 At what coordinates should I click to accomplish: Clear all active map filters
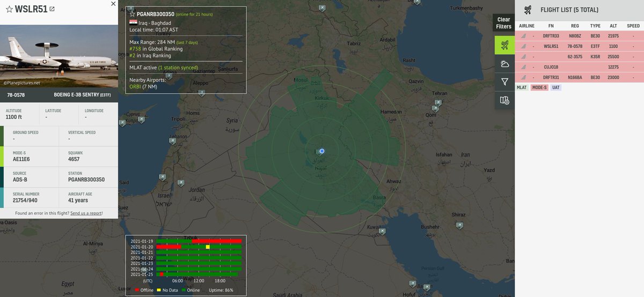click(x=503, y=23)
